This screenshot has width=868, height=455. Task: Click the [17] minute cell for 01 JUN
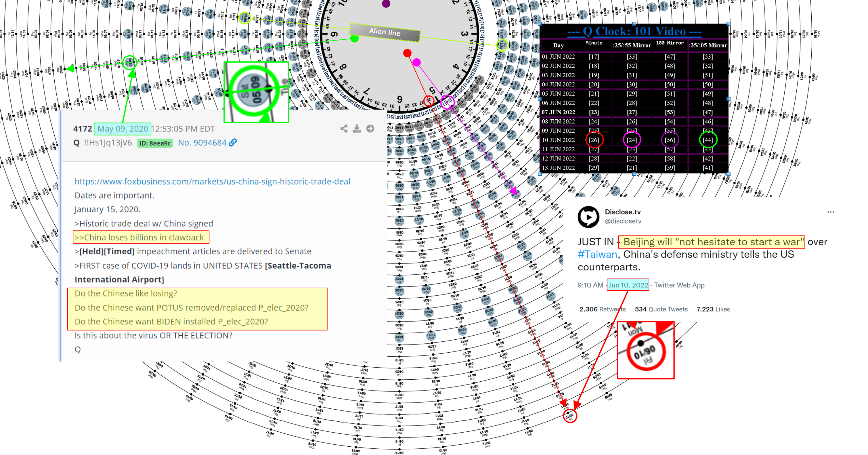tap(594, 57)
